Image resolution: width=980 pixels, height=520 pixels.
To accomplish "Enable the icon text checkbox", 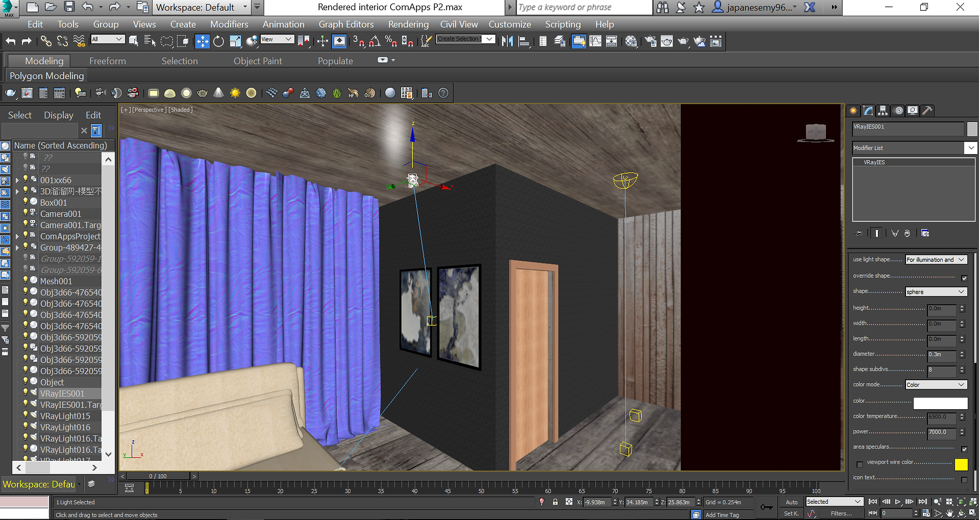I will click(x=964, y=480).
